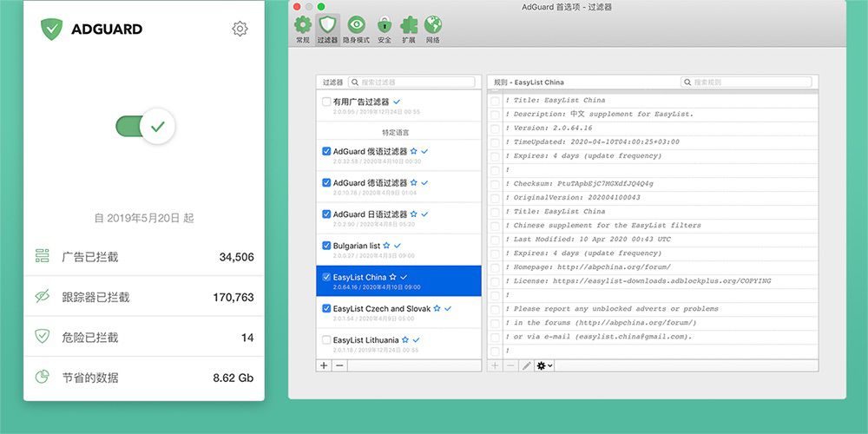Click checkmark icon beside Bulgarian list

(x=398, y=246)
